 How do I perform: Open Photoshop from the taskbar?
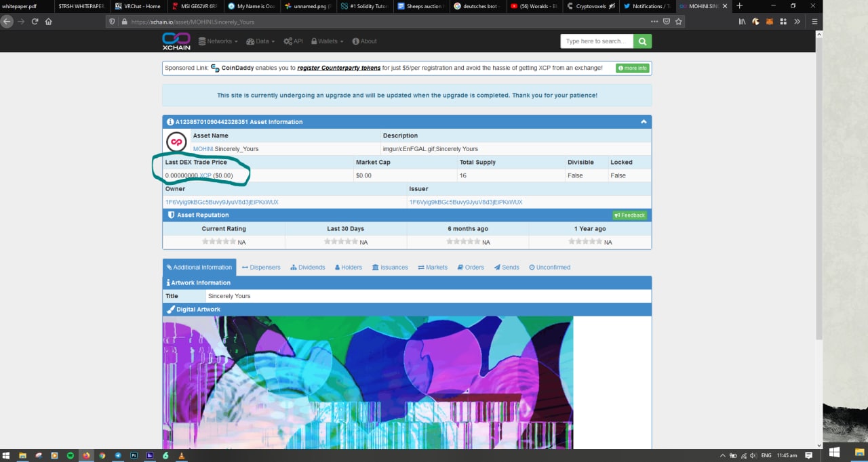pos(134,455)
